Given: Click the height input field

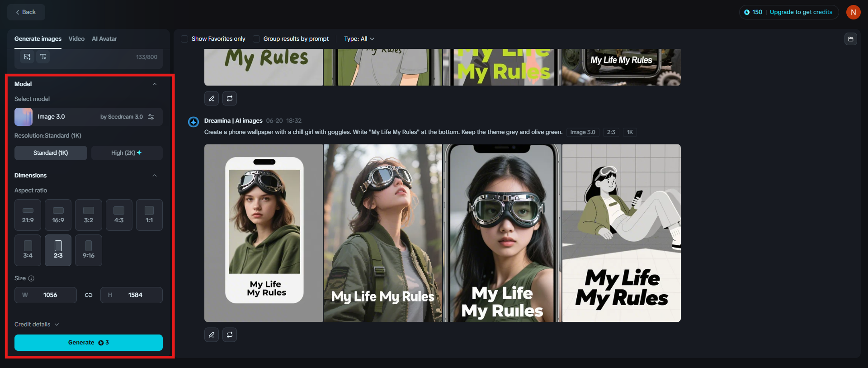Looking at the screenshot, I should (x=132, y=295).
